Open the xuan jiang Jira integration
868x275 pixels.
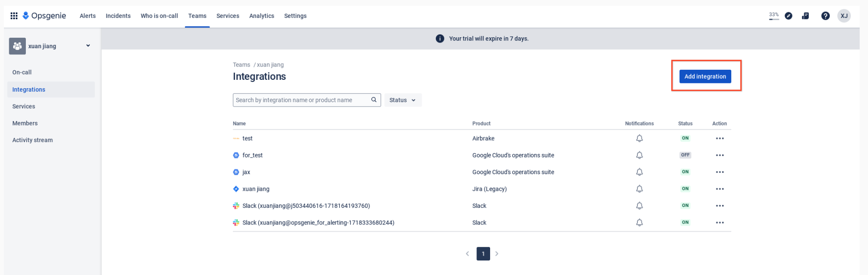256,189
